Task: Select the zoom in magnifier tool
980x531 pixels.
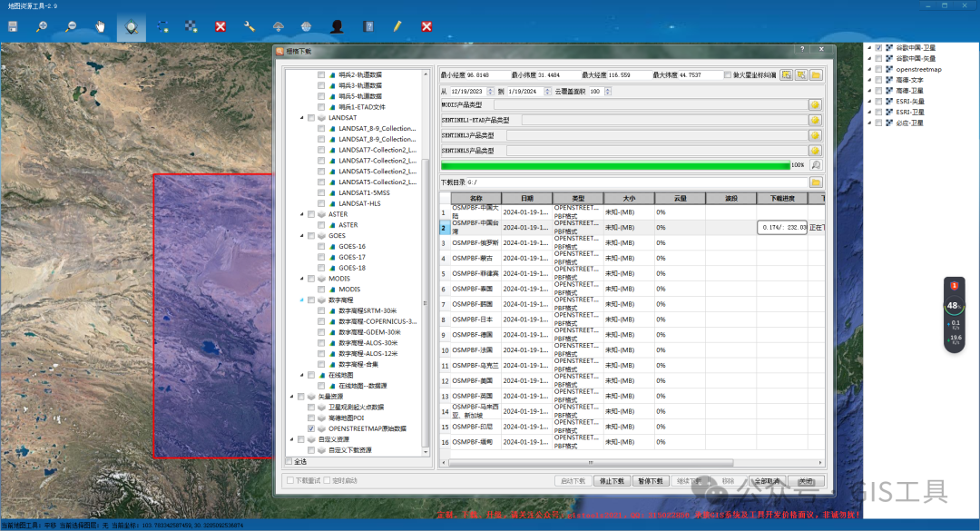Action: point(42,27)
